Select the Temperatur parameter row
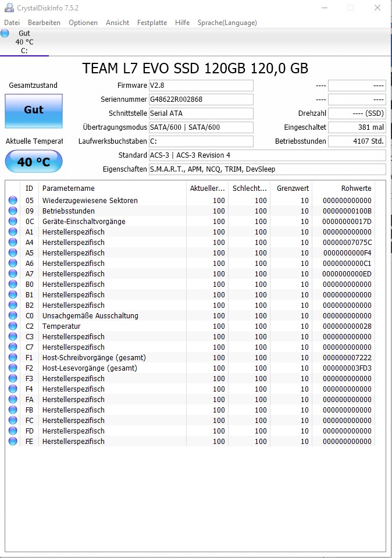 tap(190, 326)
